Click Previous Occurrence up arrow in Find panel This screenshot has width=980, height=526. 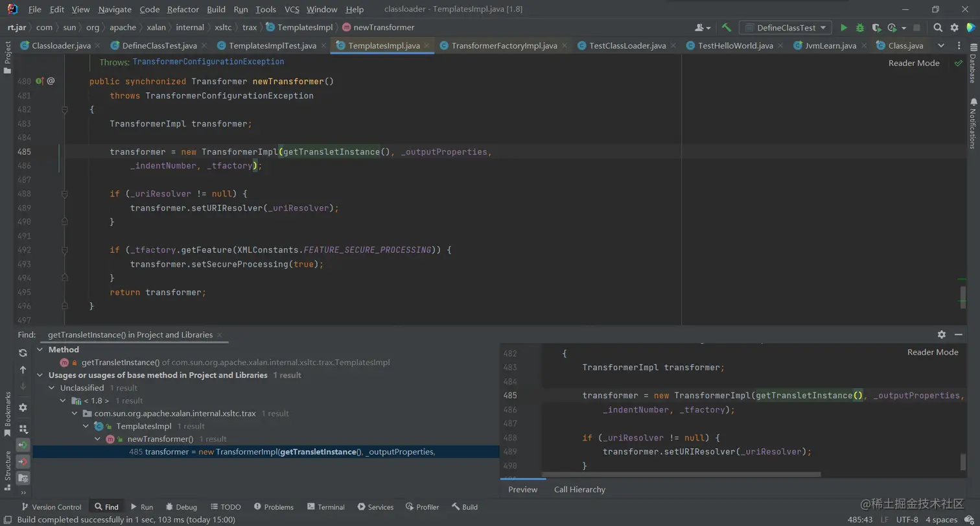[x=23, y=370]
